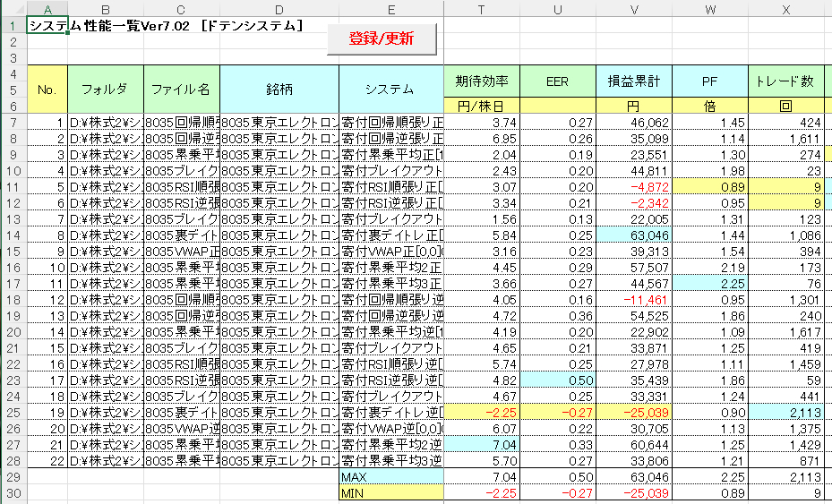Select the 期待効率 cell -2.25 in row 25
832x504 pixels.
click(482, 412)
